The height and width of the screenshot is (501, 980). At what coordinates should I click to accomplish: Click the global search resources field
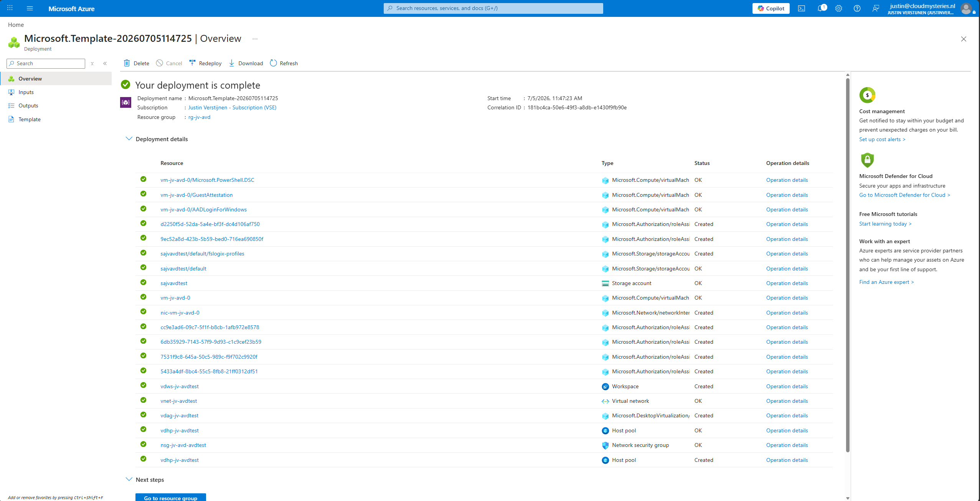pos(493,8)
